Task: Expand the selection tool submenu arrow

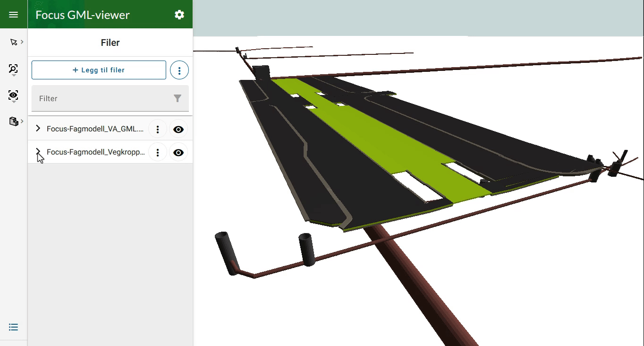Action: click(22, 42)
